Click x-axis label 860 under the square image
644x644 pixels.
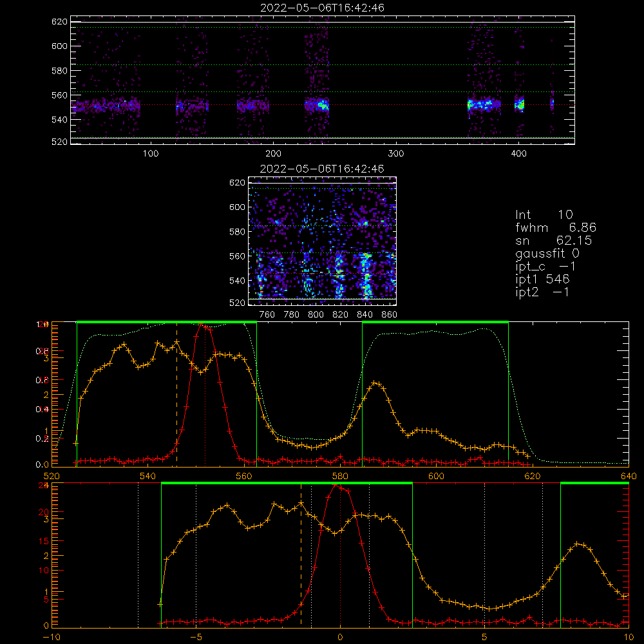(390, 315)
